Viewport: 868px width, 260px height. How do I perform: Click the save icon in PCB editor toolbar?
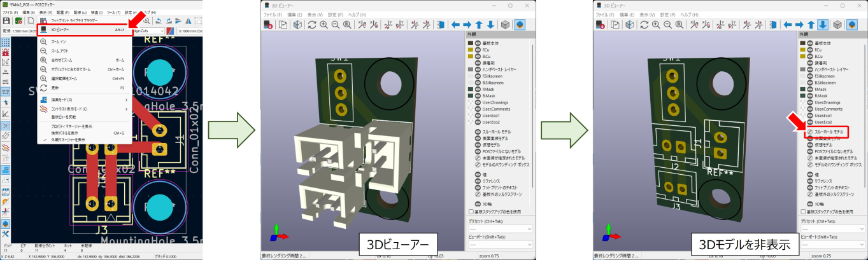(7, 21)
